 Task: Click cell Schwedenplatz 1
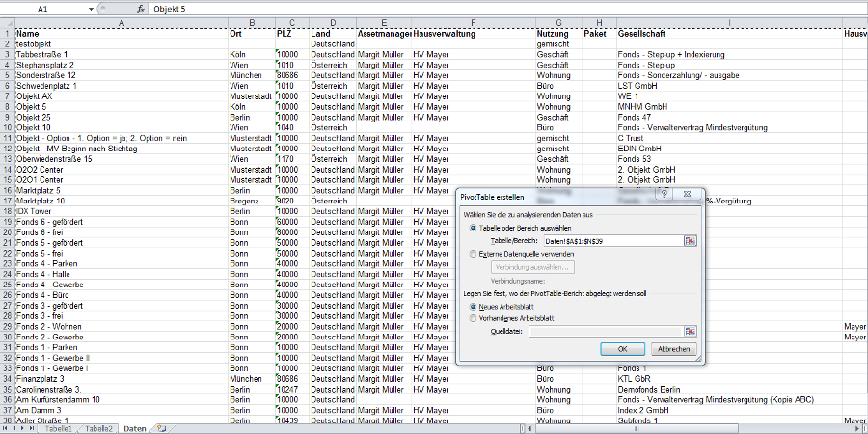122,86
